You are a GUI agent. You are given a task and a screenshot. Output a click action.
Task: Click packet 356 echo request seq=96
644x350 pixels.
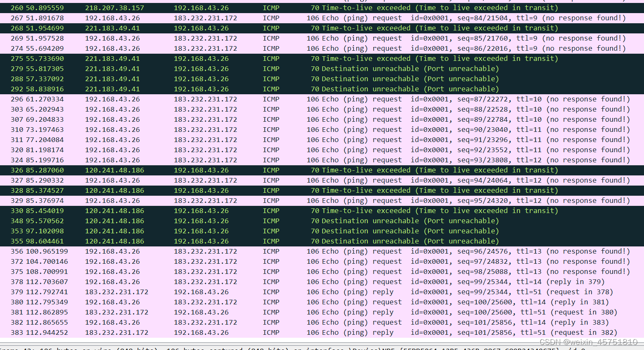point(322,252)
